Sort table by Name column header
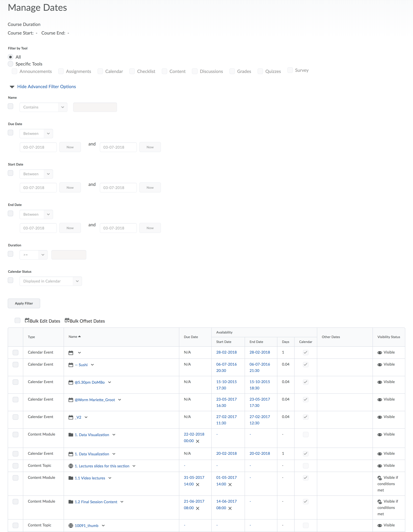This screenshot has height=532, width=413. (x=73, y=337)
